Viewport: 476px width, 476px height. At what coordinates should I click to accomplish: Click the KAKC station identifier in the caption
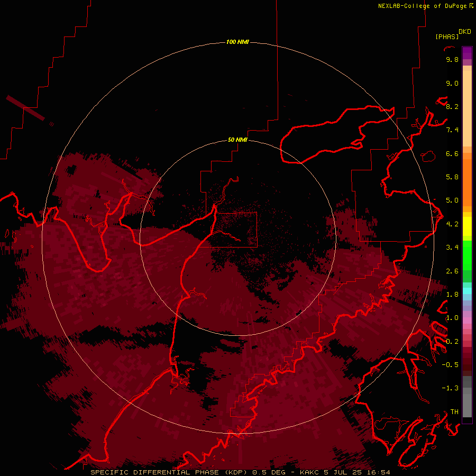coord(309,472)
